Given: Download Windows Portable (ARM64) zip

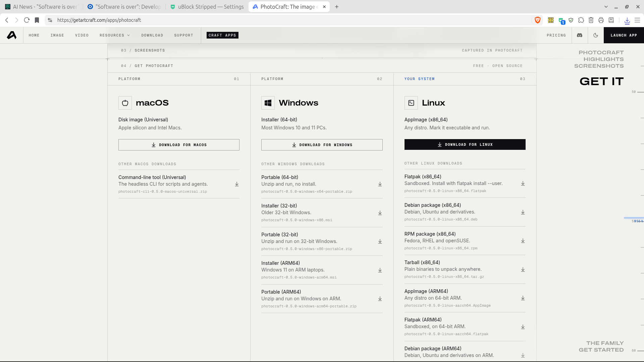Looking at the screenshot, I should point(380,299).
